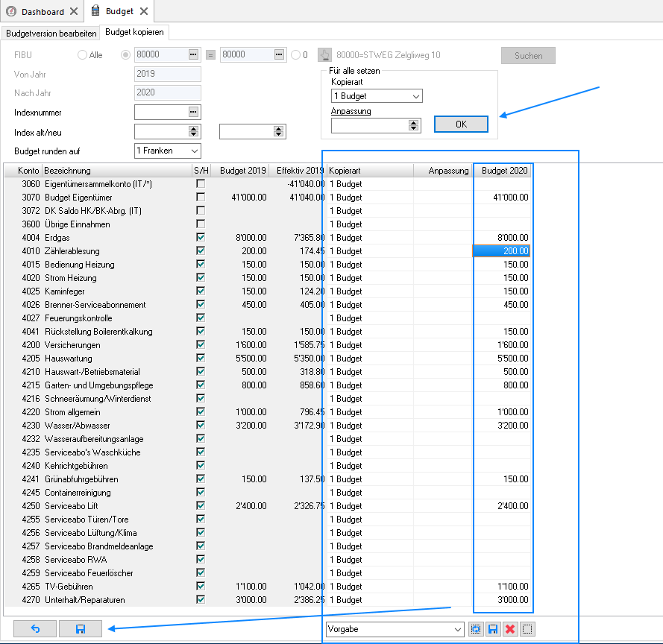Confirm Für alle setzen with OK
The height and width of the screenshot is (644, 663).
pos(461,124)
